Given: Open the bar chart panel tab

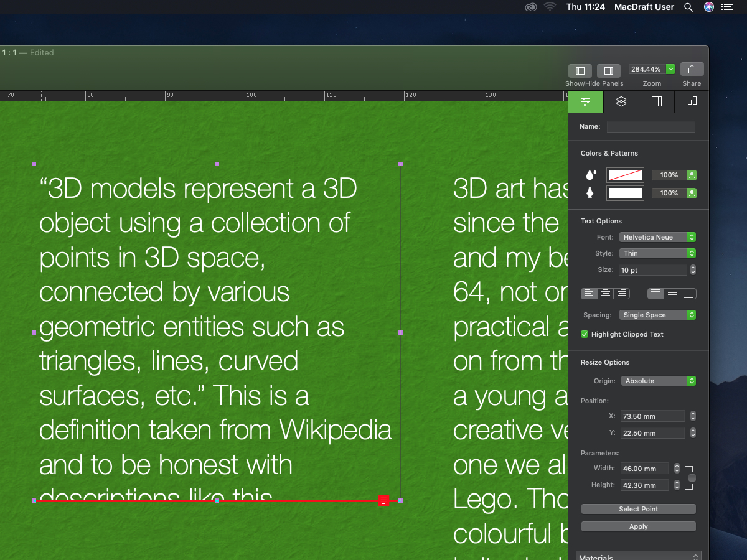Looking at the screenshot, I should coord(692,102).
